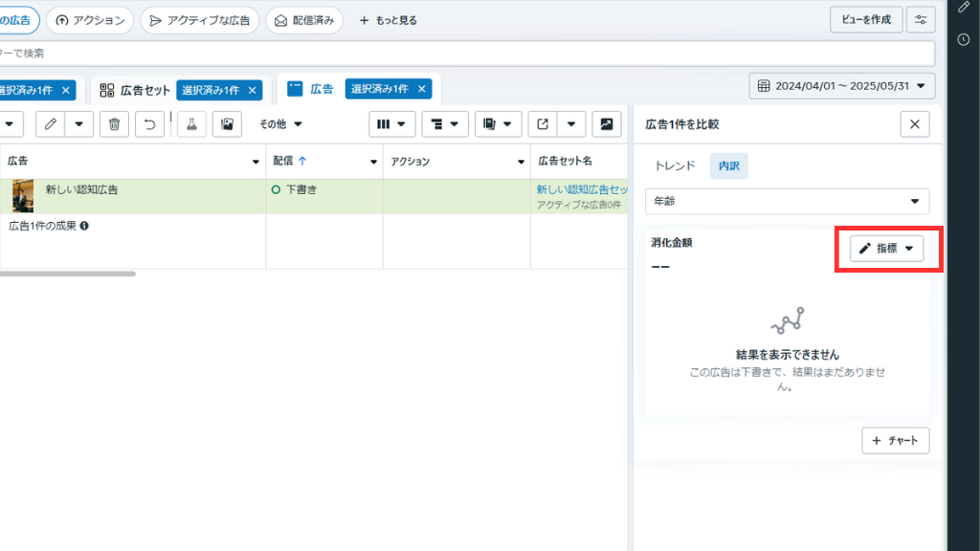
Task: Expand the その他 menu
Action: point(280,123)
